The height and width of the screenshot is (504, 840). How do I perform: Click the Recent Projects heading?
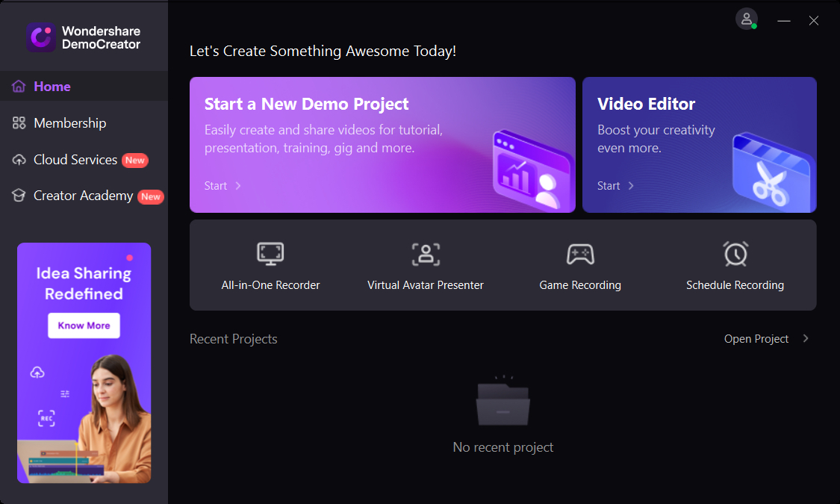[x=234, y=339]
